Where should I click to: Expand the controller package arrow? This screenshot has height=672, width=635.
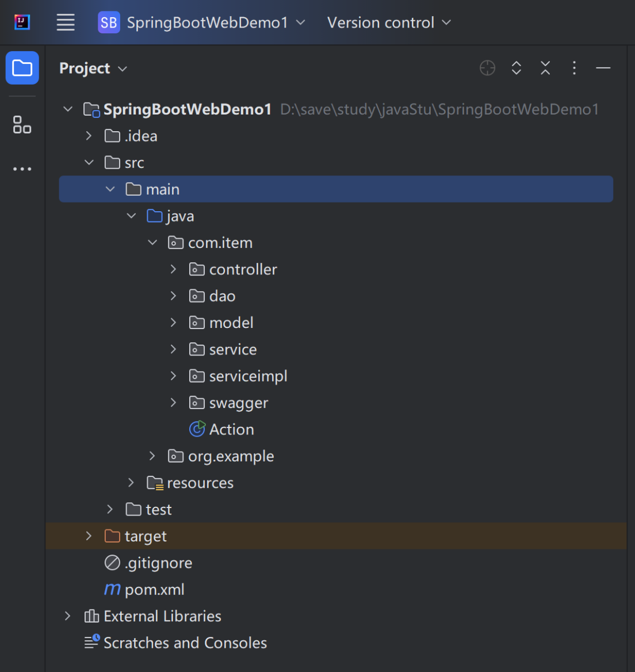coord(174,269)
